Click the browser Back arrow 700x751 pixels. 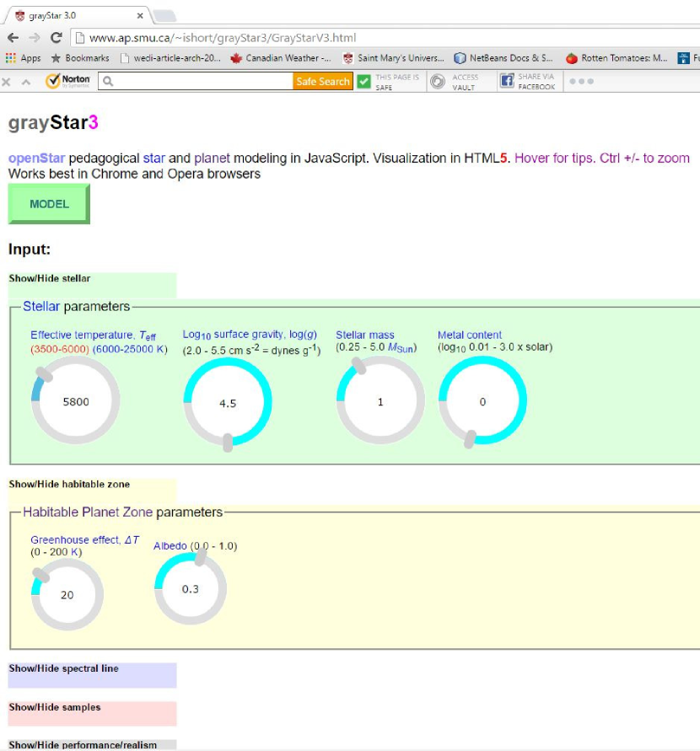[13, 38]
